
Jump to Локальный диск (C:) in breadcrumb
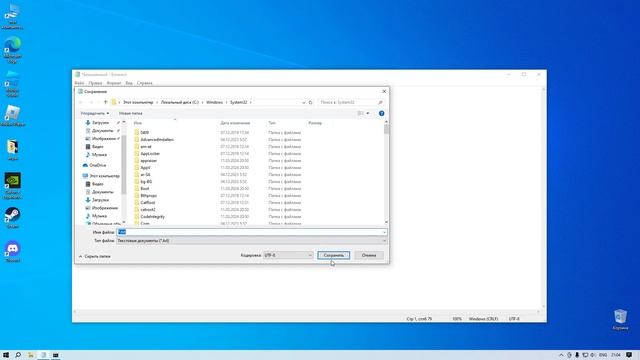tap(180, 102)
